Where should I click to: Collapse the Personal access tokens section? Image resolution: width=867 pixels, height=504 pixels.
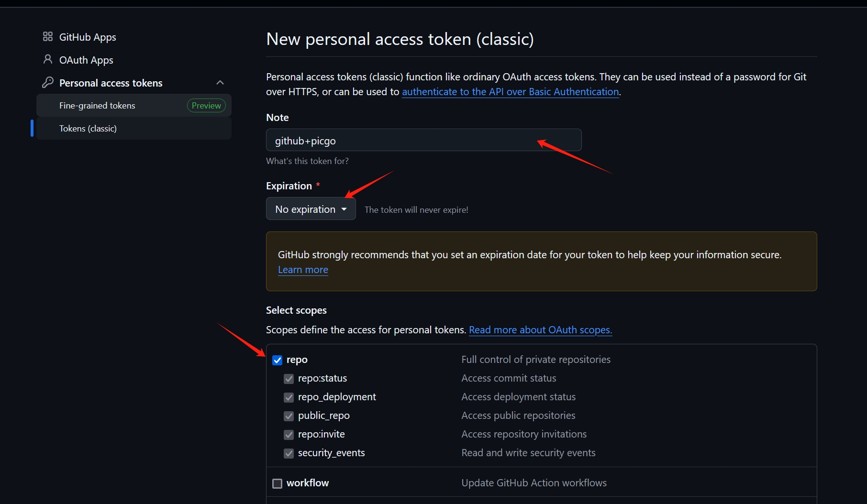coord(220,83)
